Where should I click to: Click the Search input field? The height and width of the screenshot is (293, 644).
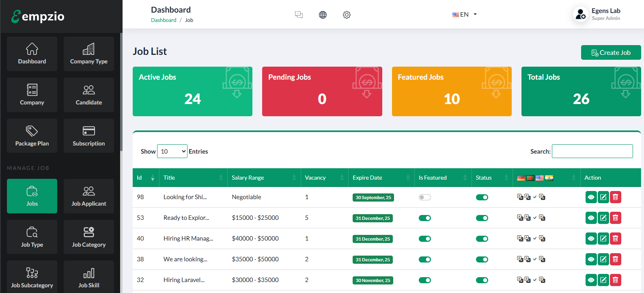(x=592, y=151)
